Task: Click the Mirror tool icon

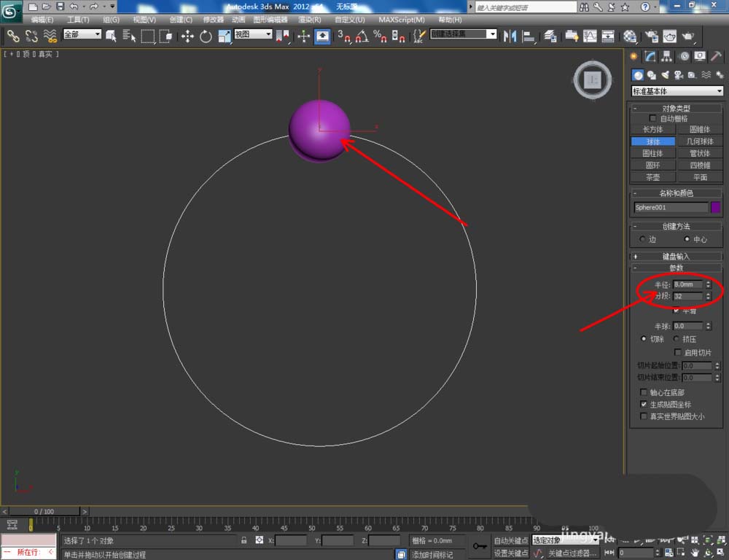Action: (510, 36)
